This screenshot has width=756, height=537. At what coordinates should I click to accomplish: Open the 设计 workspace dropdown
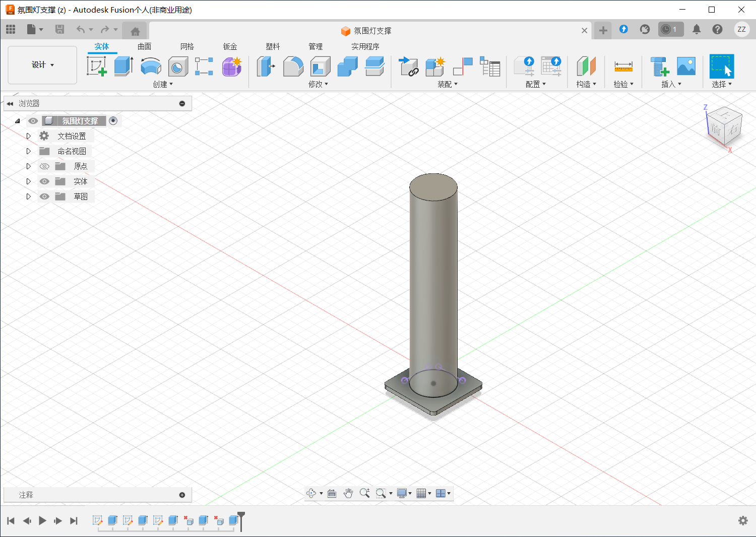[42, 65]
